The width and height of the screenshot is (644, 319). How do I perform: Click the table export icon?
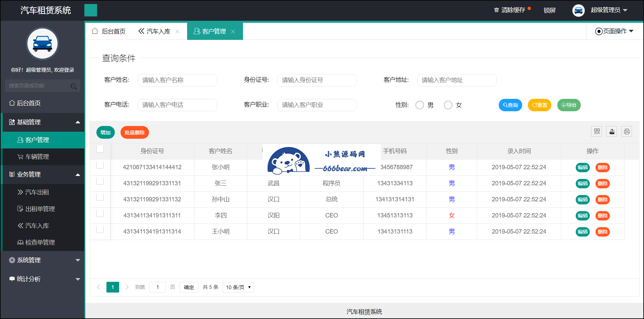point(612,131)
